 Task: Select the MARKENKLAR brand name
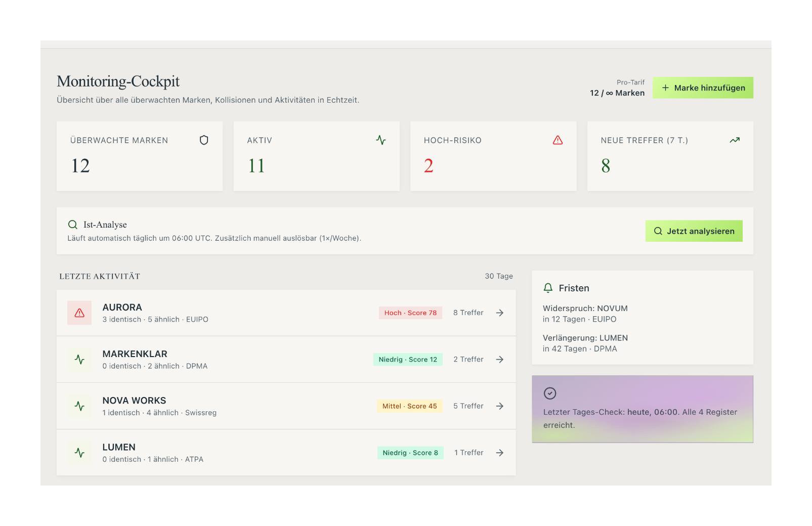click(x=135, y=354)
